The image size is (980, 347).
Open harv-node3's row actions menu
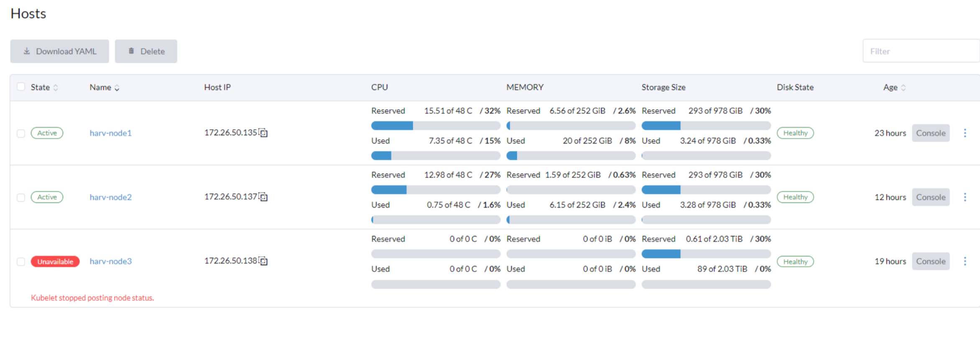tap(965, 261)
